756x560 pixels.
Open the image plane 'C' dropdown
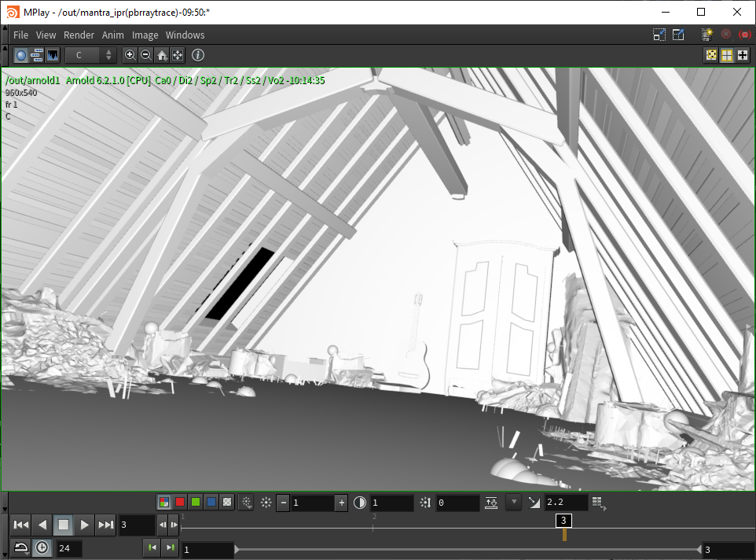click(x=90, y=55)
